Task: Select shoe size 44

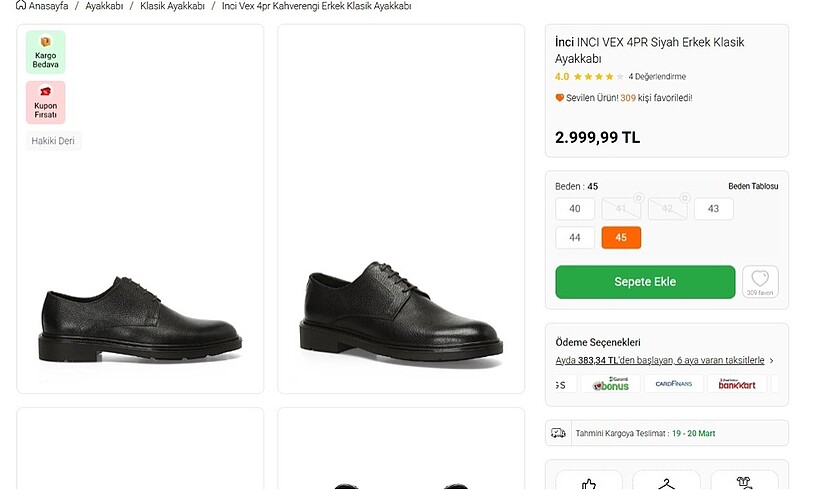Action: [575, 238]
